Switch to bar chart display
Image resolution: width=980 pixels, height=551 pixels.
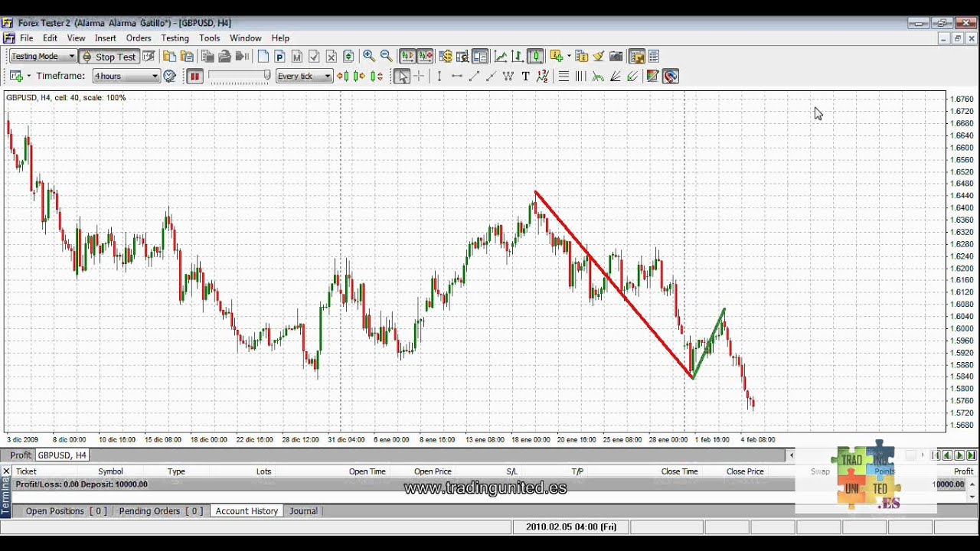click(518, 56)
